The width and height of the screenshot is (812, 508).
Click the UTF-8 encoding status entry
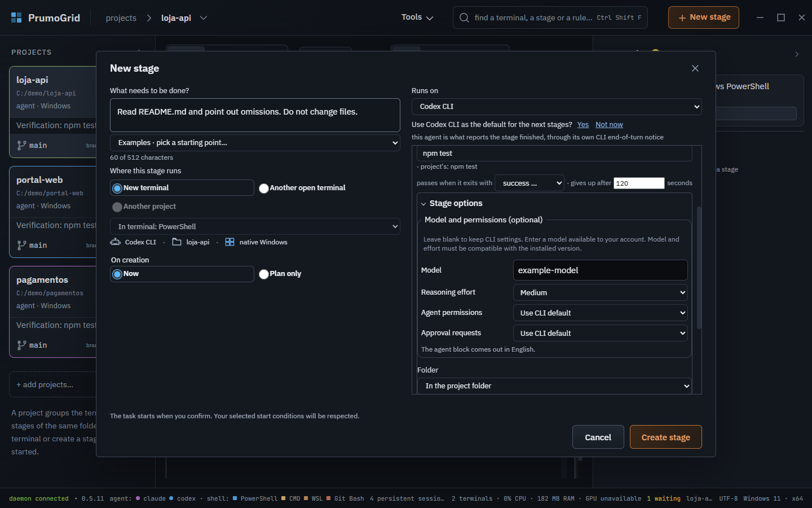tap(729, 498)
